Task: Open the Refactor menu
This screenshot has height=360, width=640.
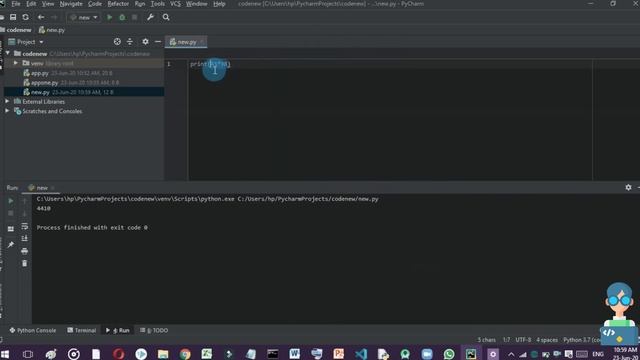Action: tap(118, 4)
